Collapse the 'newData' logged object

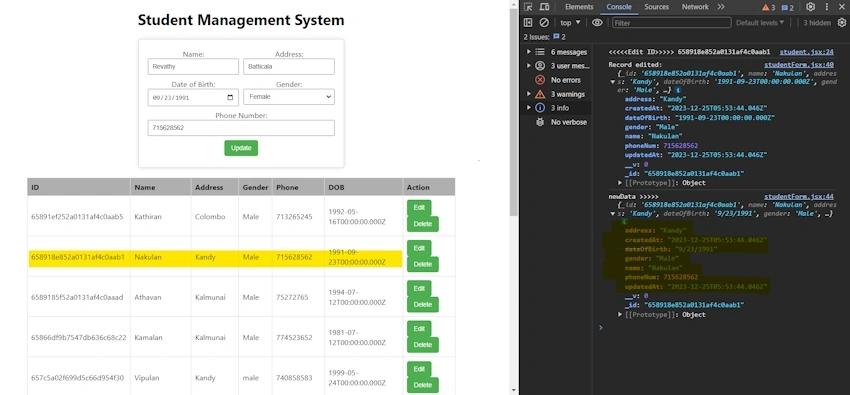coord(613,214)
